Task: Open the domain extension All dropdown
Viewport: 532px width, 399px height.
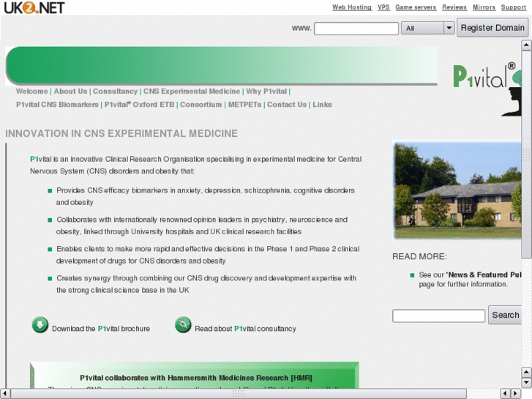Action: [x=427, y=28]
